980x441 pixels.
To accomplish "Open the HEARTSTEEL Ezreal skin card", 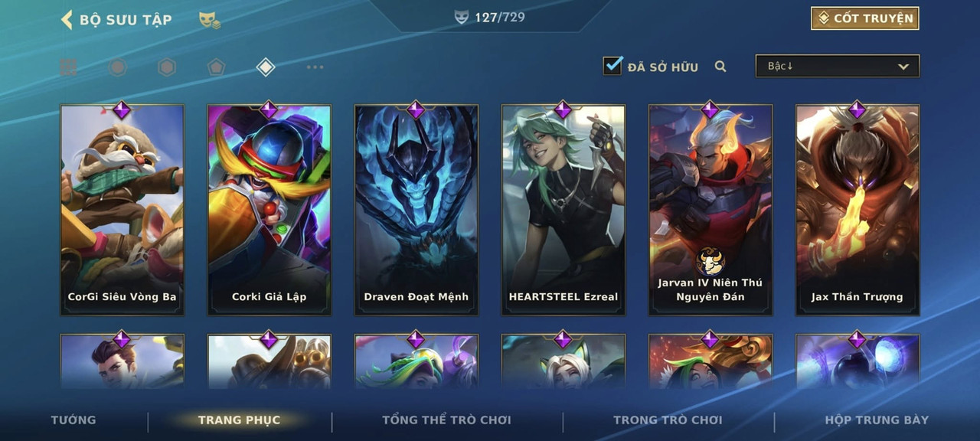I will (563, 209).
